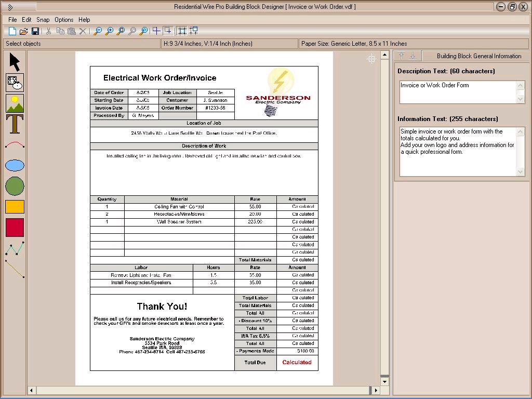Click the Description Text scroll up arrow
Screen dimensions: 532x399
(x=521, y=85)
